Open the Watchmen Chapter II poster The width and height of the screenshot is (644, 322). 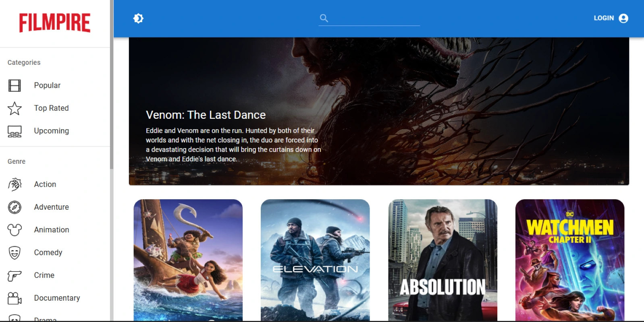pyautogui.click(x=570, y=260)
